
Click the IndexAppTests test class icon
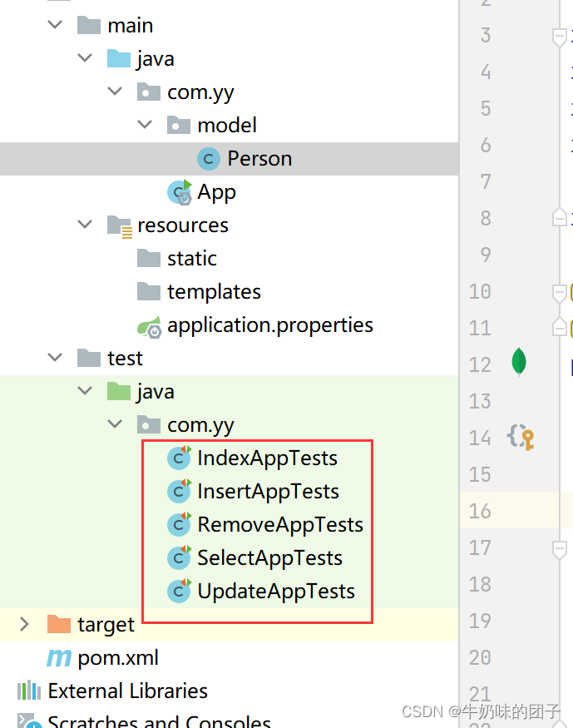point(179,458)
